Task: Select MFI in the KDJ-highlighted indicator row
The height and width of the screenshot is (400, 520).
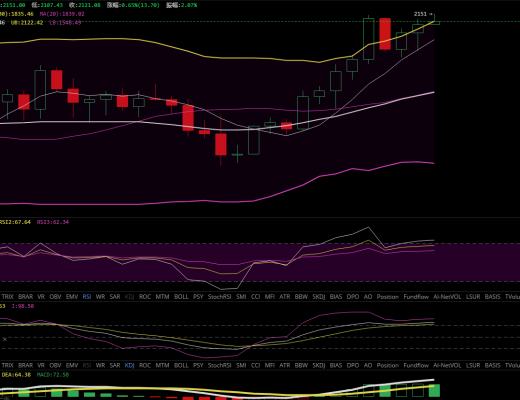Action: click(270, 365)
